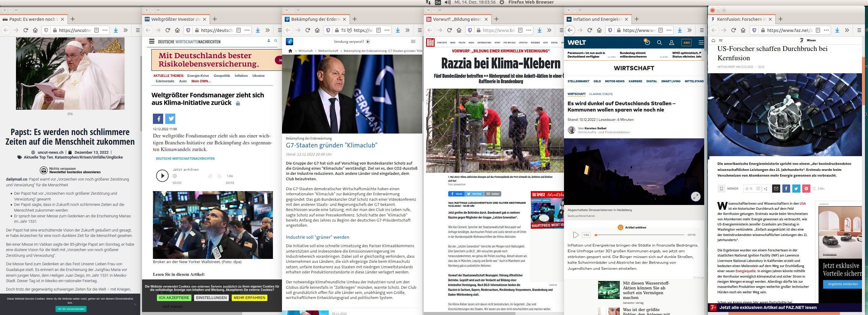Bookmark FAZ article with Merken icon
The width and height of the screenshot is (868, 315).
(721, 189)
